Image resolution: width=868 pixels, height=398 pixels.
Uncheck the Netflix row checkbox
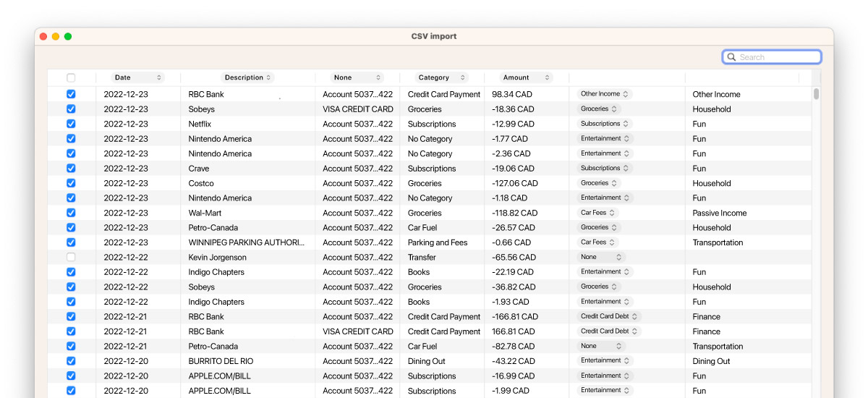pos(71,124)
